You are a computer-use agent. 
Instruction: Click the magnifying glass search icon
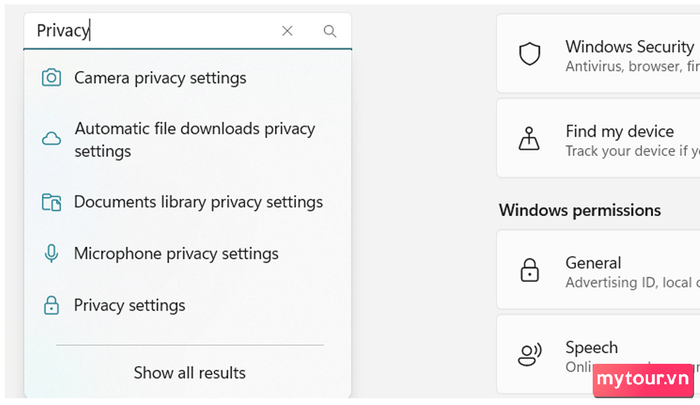pos(329,31)
